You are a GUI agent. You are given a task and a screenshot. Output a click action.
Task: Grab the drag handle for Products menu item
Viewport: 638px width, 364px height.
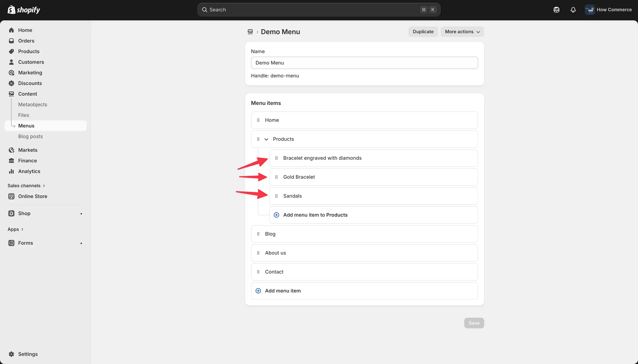pos(258,139)
